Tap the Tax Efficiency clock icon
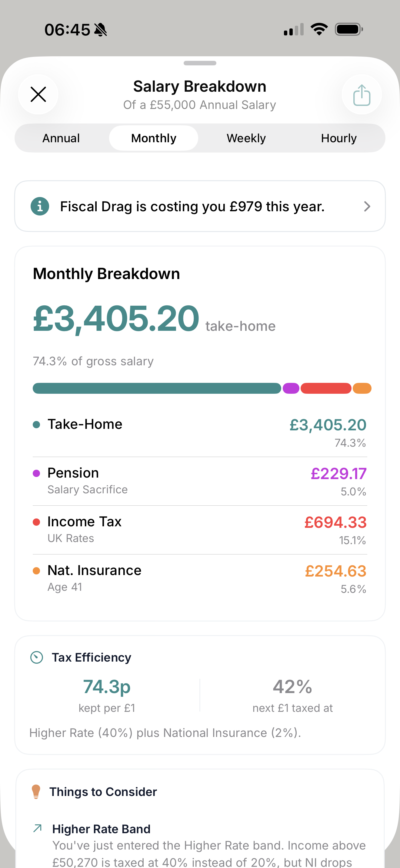 [x=36, y=657]
